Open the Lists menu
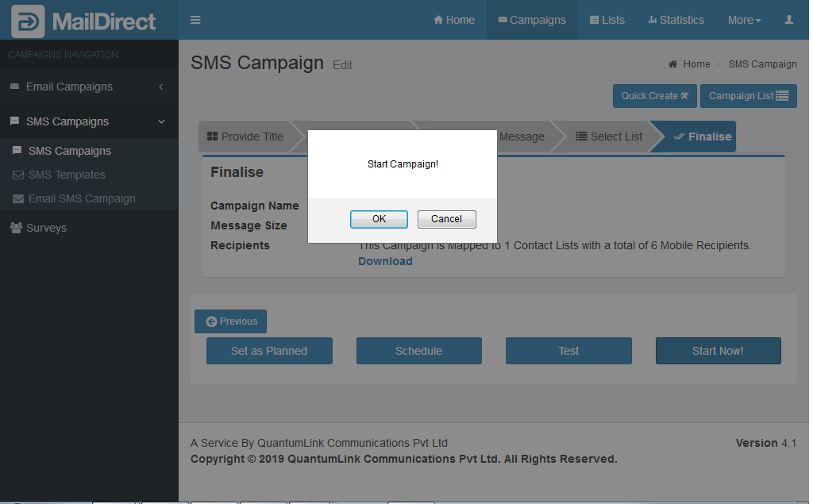Image resolution: width=813 pixels, height=504 pixels. pyautogui.click(x=607, y=20)
